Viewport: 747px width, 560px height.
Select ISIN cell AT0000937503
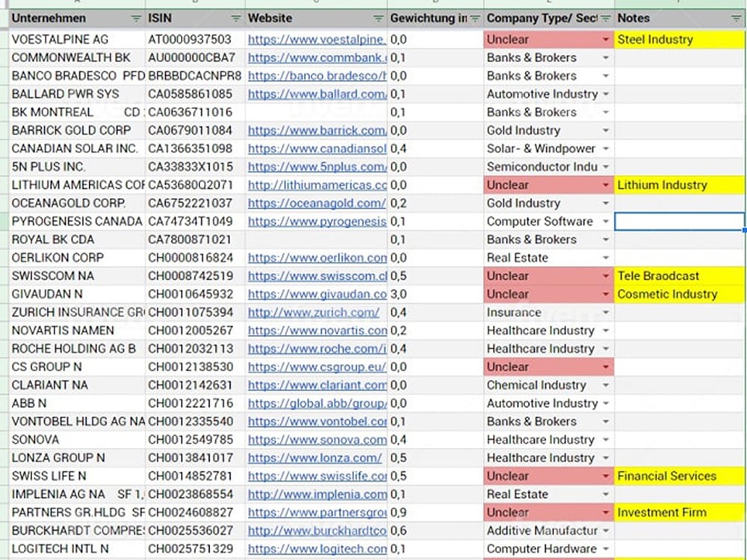point(195,40)
